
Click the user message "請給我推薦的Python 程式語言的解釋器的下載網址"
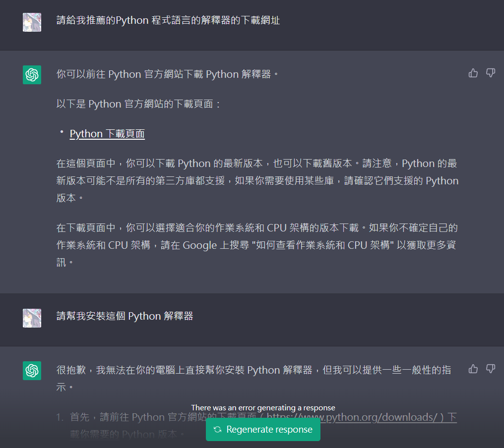coord(168,20)
